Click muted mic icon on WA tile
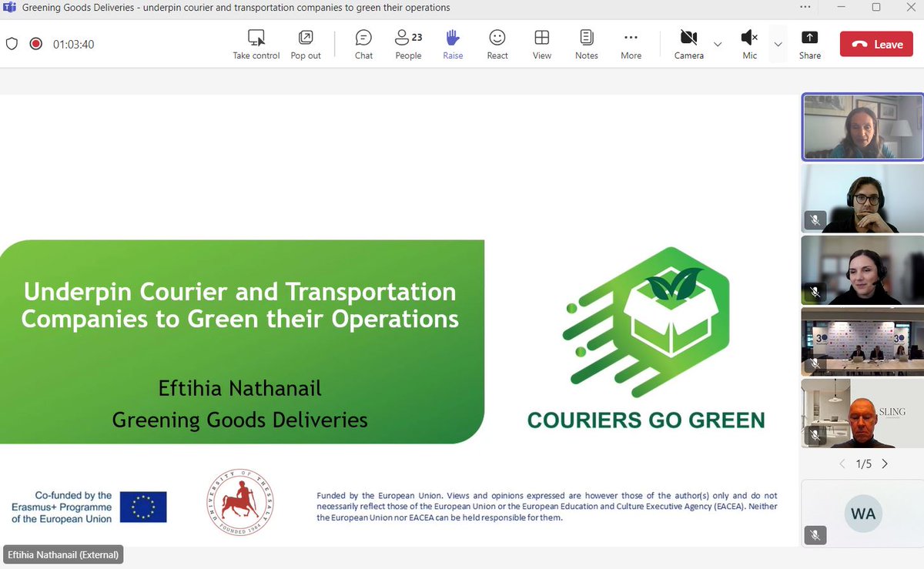The height and width of the screenshot is (569, 924). coord(815,534)
